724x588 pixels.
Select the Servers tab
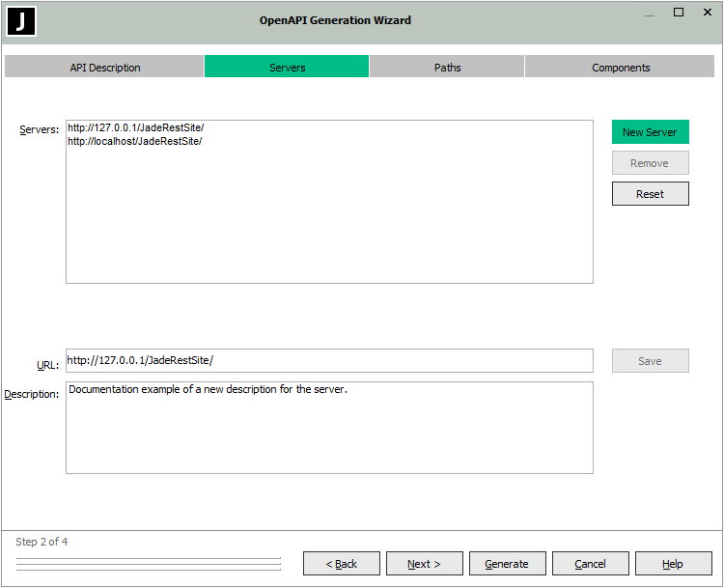tap(287, 68)
